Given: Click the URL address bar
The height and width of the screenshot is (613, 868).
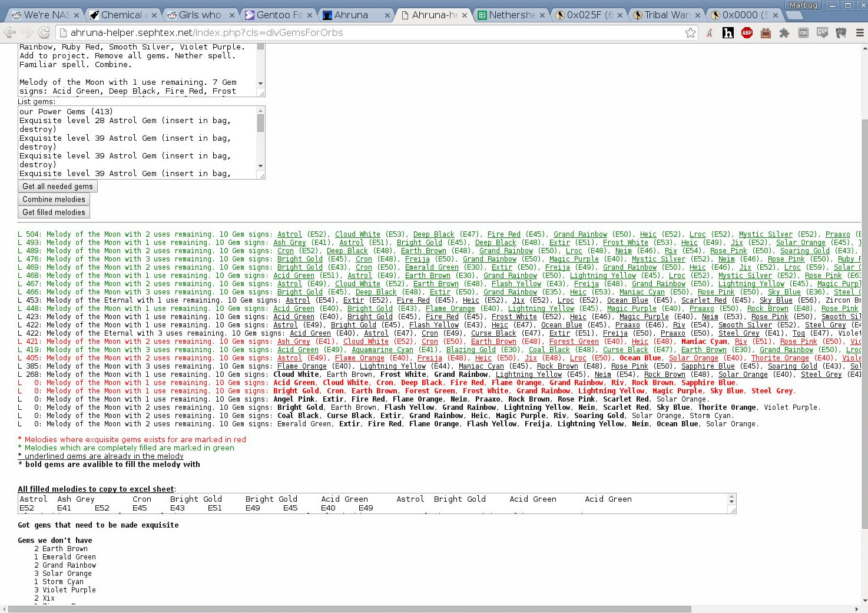Looking at the screenshot, I should 377,33.
